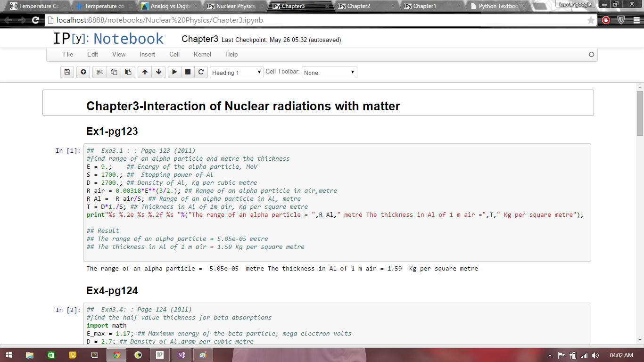Expand the Cell Toolbar dropdown
The height and width of the screenshot is (362, 644).
coord(329,73)
